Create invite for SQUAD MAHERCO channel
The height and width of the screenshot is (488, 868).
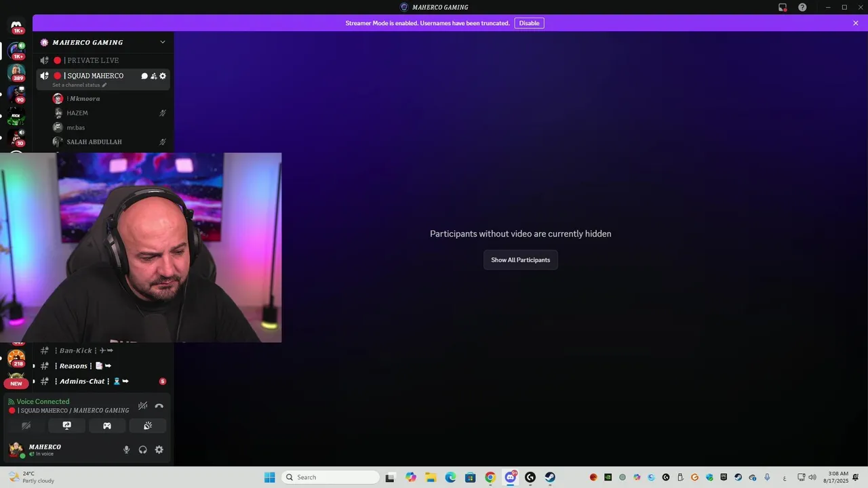coord(153,76)
